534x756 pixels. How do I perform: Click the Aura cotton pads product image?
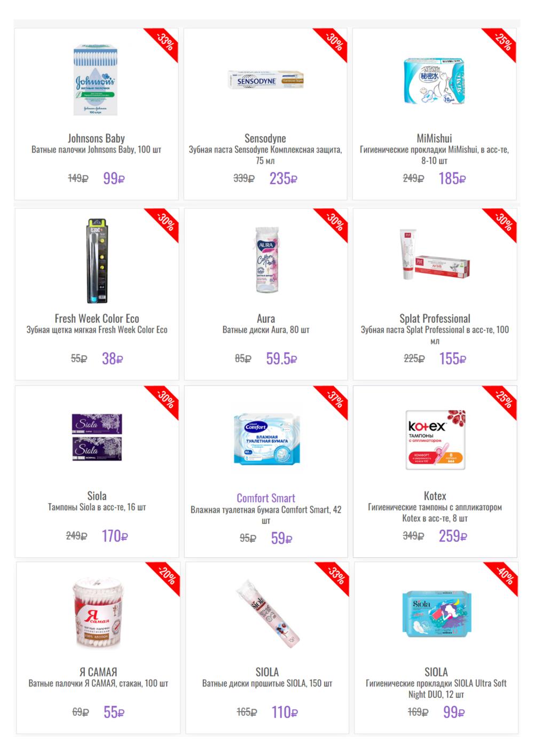point(265,260)
